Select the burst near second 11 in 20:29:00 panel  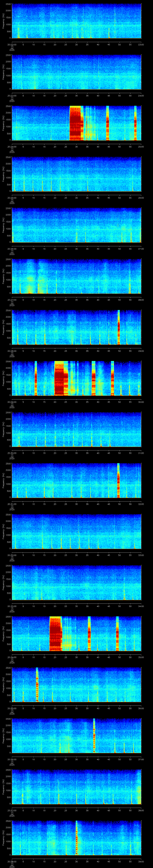(x=36, y=378)
